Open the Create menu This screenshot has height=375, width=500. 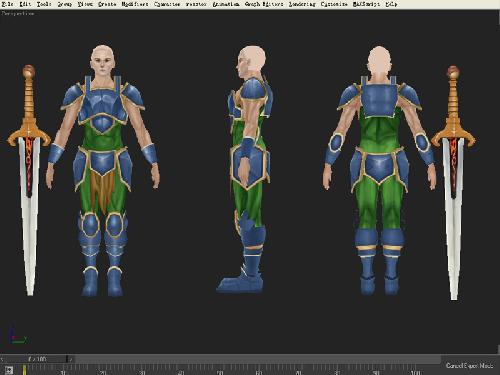click(x=107, y=4)
